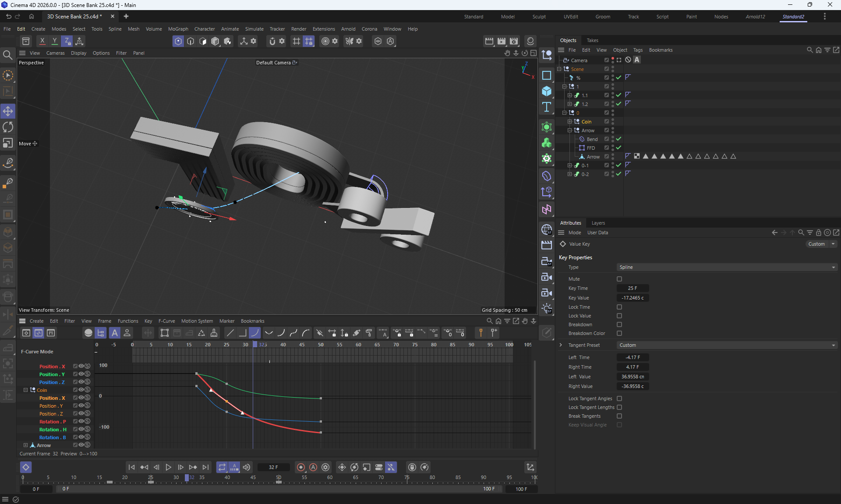The width and height of the screenshot is (841, 504).
Task: Enable Break Tangents checkbox
Action: 619,416
